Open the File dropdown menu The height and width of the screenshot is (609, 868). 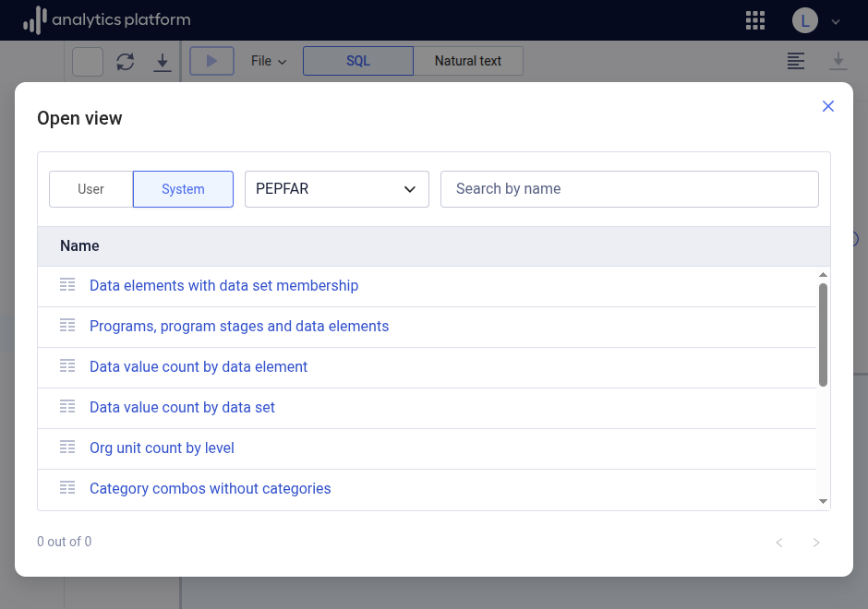click(x=269, y=61)
